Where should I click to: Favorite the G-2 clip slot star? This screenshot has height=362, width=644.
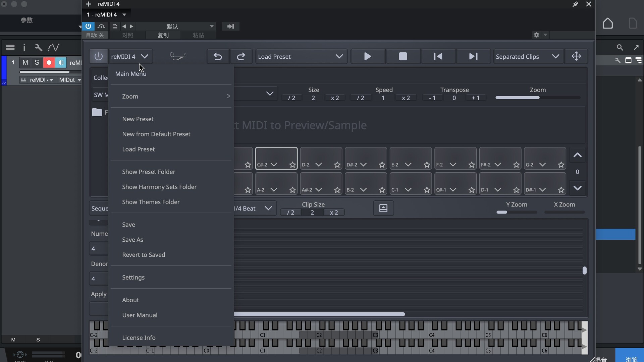[561, 165]
